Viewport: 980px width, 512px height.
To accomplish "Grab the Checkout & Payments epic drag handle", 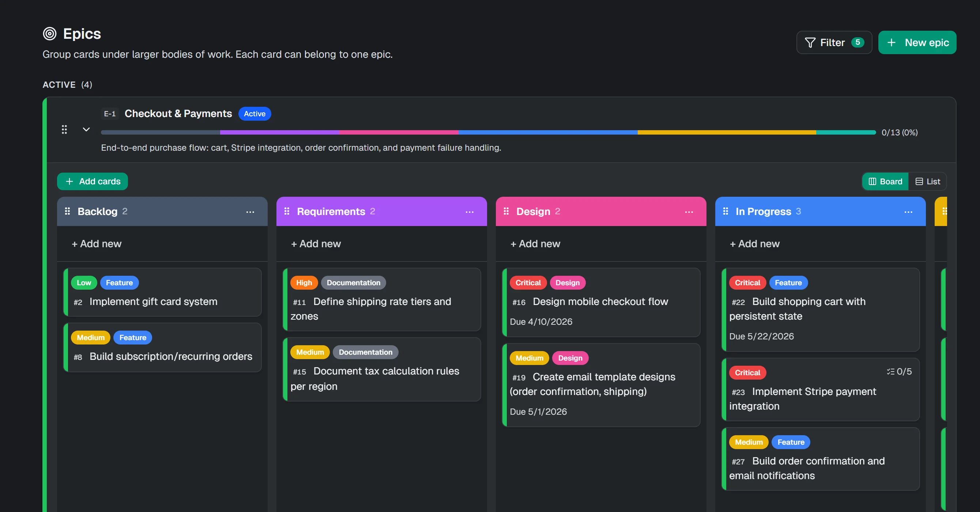I will 64,130.
